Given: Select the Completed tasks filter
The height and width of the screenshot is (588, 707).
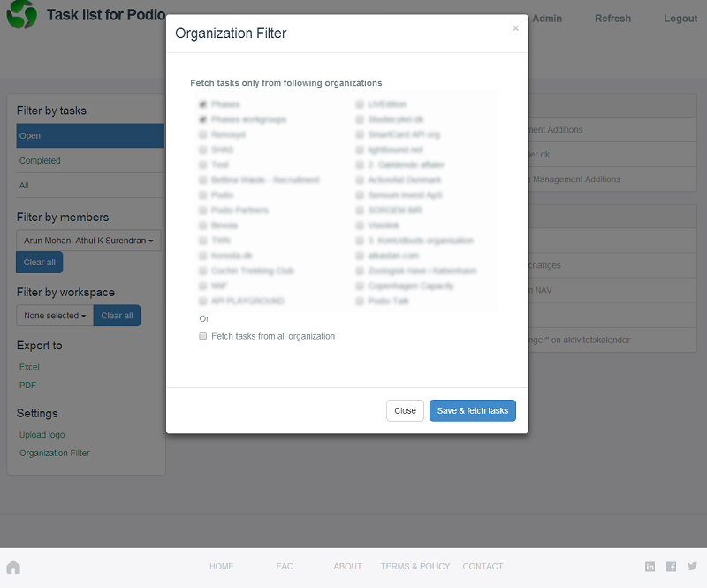Looking at the screenshot, I should pos(40,161).
